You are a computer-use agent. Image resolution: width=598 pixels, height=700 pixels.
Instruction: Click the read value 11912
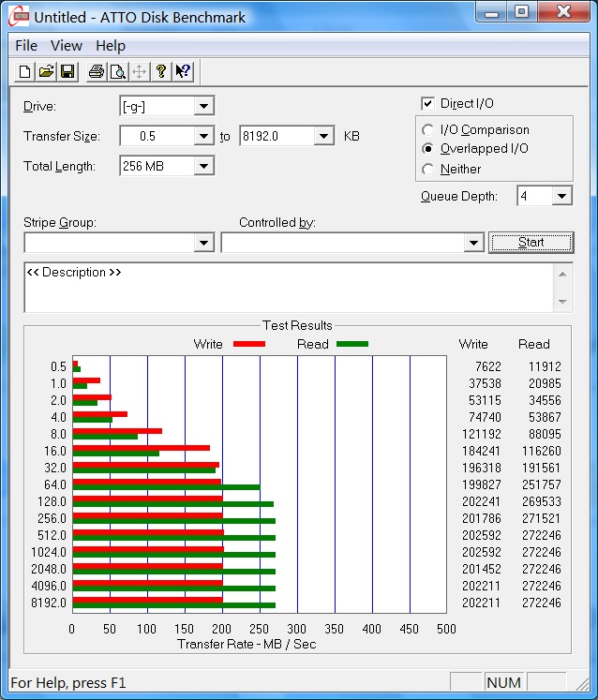[545, 366]
